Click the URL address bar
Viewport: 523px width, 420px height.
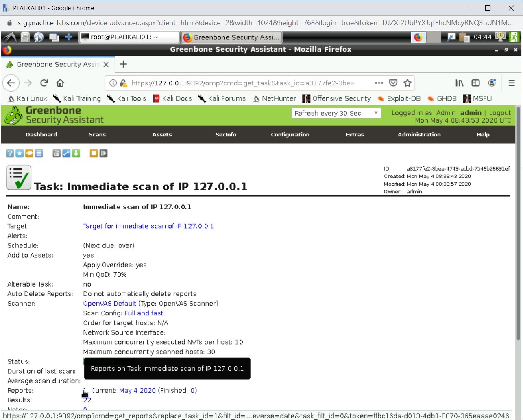(244, 83)
